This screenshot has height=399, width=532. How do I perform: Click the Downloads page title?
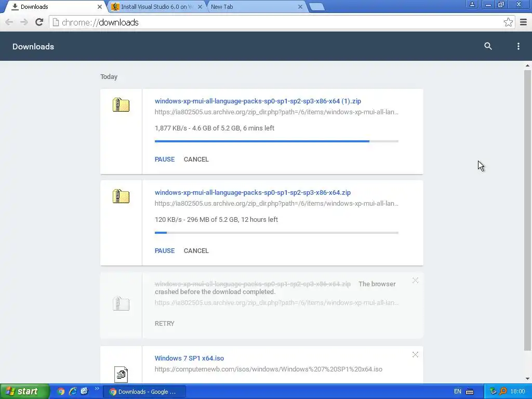click(x=33, y=46)
